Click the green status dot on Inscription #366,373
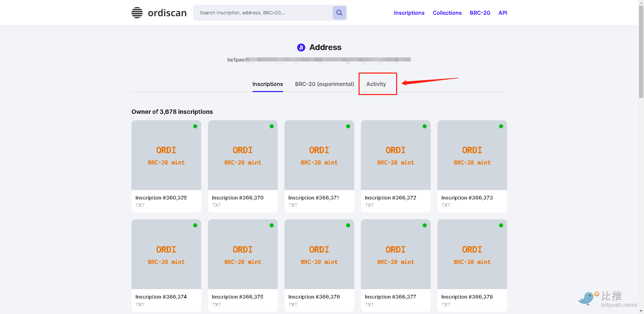 [x=501, y=126]
